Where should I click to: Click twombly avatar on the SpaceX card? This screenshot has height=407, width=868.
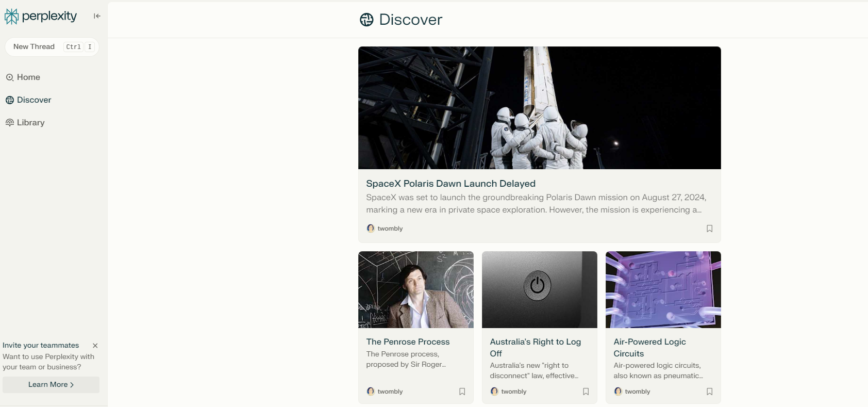point(371,229)
